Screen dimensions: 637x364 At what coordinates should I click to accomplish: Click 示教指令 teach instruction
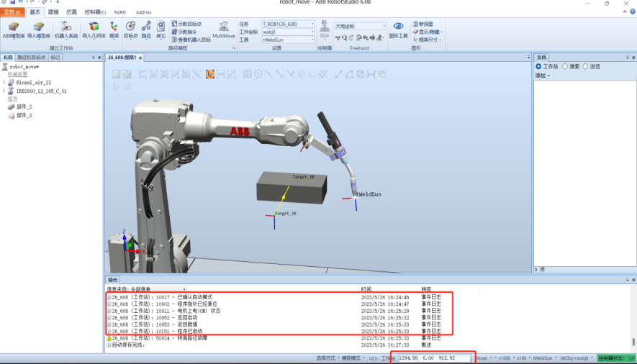(184, 32)
